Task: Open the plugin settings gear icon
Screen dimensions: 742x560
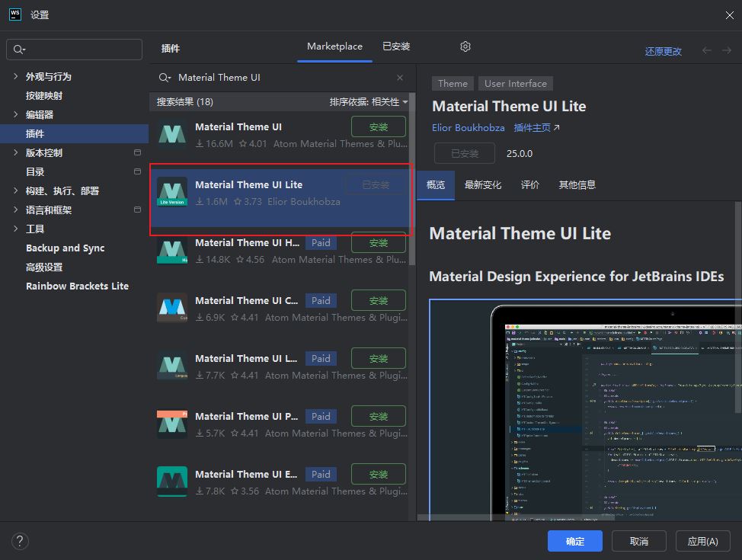Action: 465,46
